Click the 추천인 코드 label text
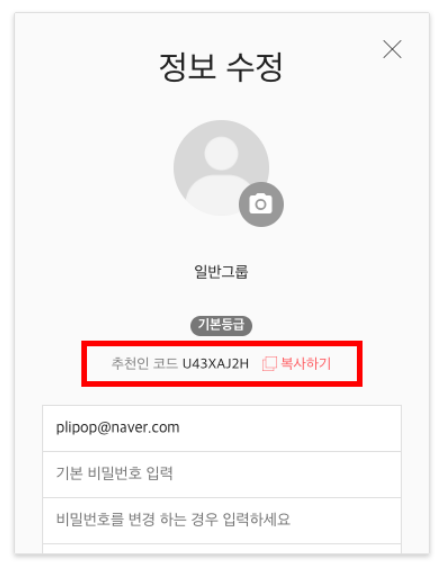 tap(144, 364)
